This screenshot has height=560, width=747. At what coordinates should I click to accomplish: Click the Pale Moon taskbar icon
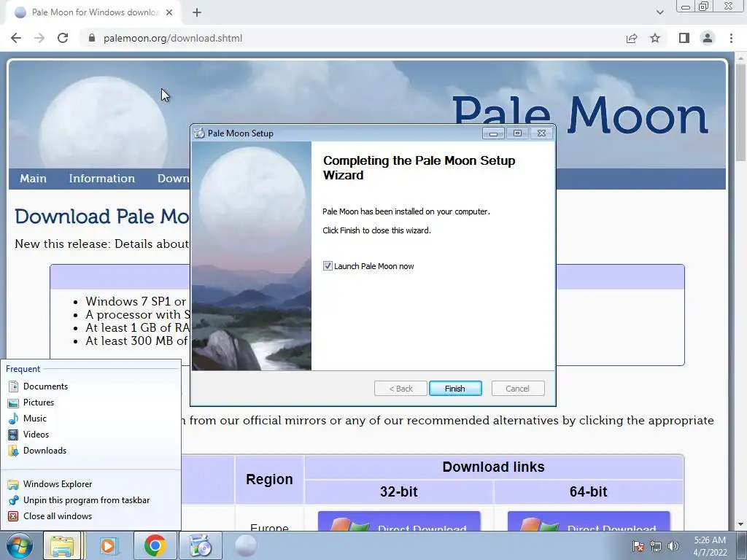[246, 545]
